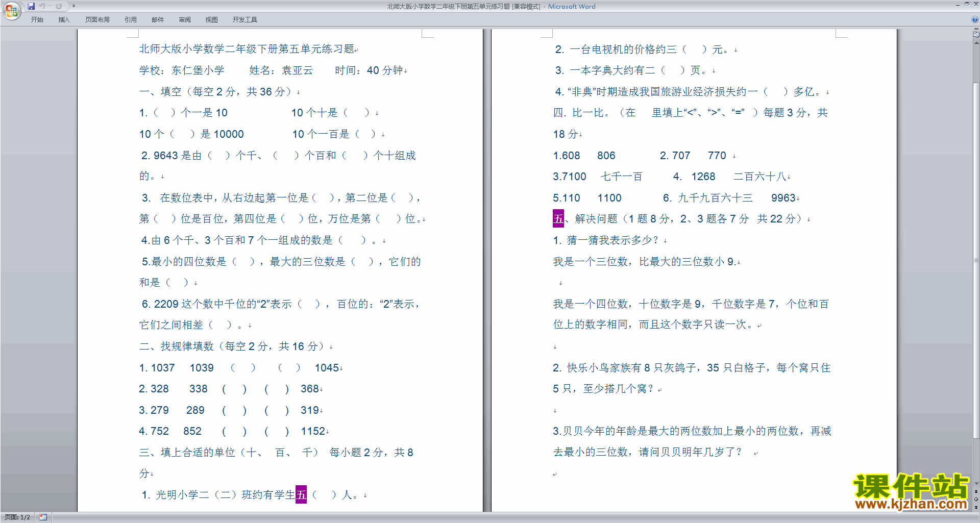Click the comparison 2. 707 770
Image resolution: width=980 pixels, height=523 pixels.
pyautogui.click(x=693, y=156)
